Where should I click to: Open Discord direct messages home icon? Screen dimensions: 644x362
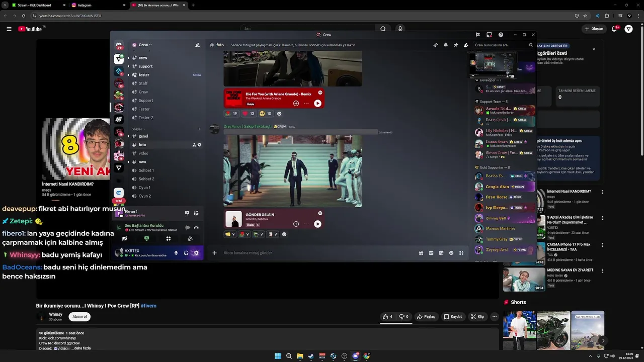point(119,45)
